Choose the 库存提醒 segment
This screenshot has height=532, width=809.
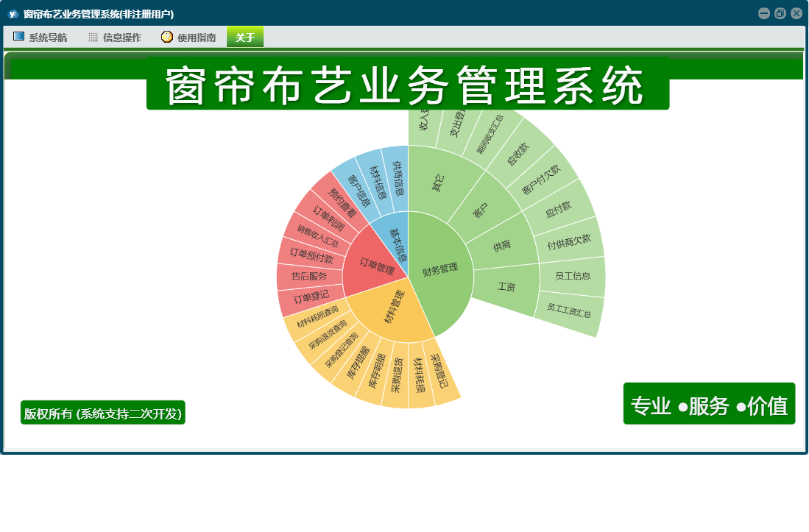pyautogui.click(x=357, y=363)
